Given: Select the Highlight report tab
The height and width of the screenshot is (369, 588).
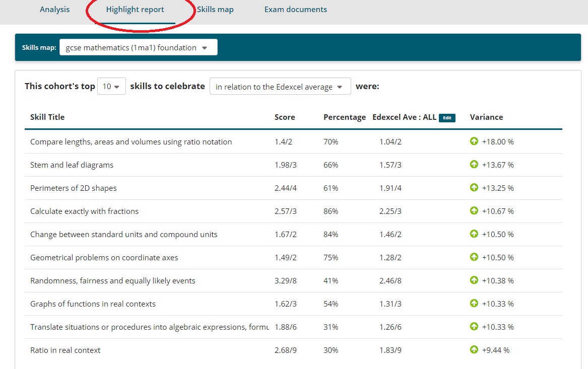Looking at the screenshot, I should (135, 10).
